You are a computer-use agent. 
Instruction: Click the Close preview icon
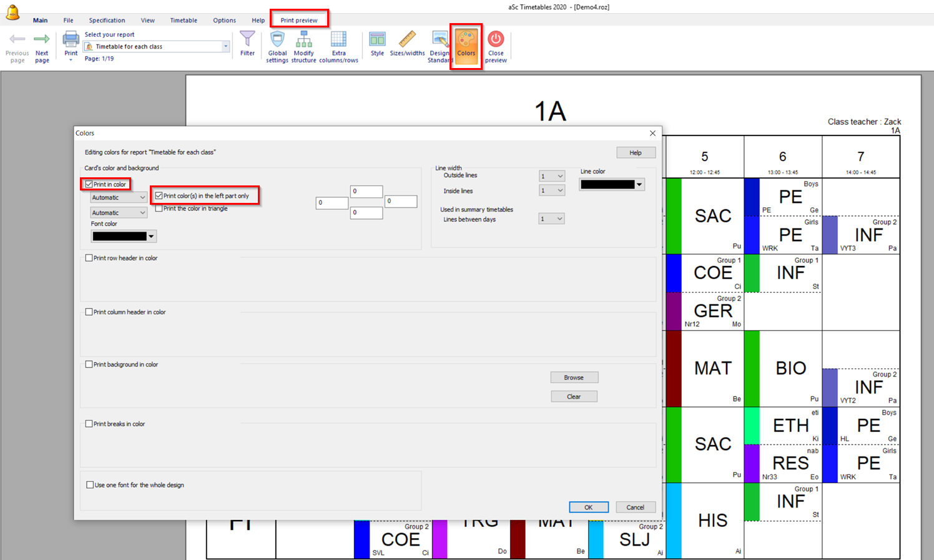496,41
